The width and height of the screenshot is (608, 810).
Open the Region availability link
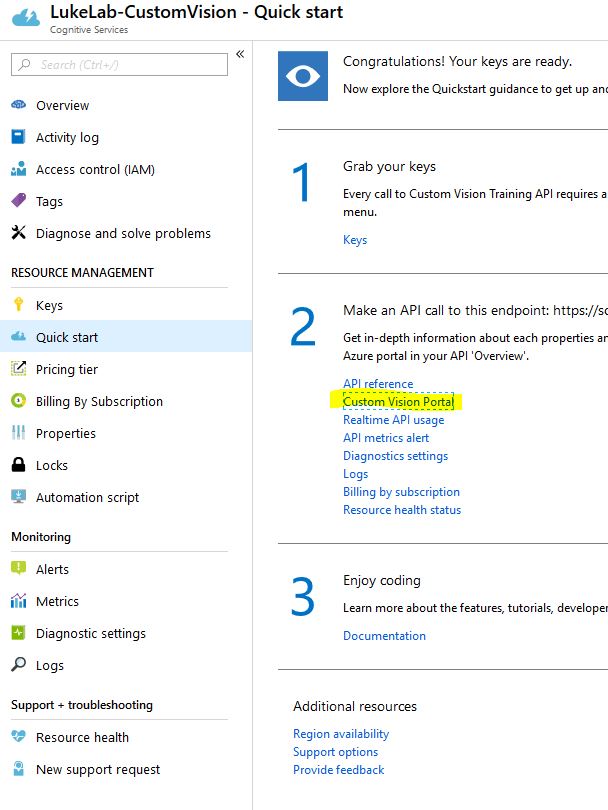[341, 734]
